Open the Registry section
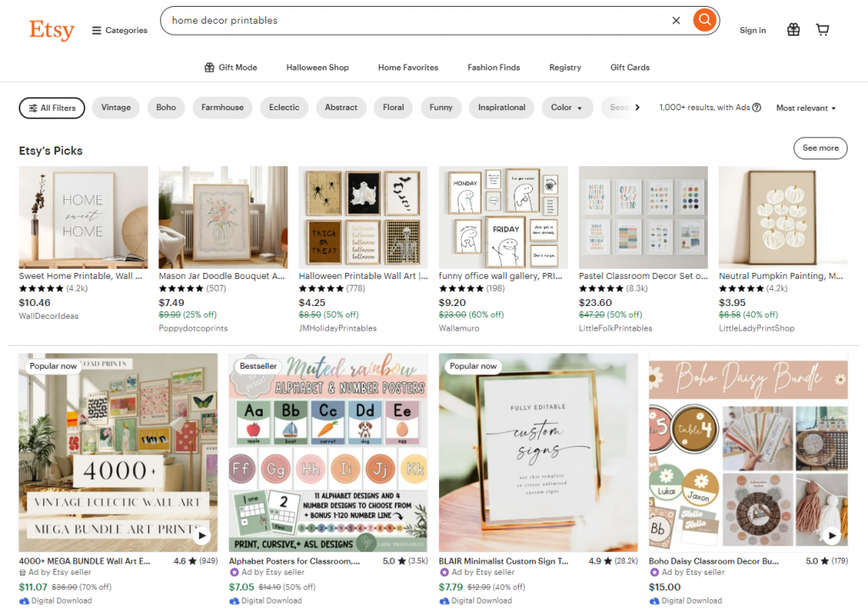The width and height of the screenshot is (868, 612). tap(565, 67)
